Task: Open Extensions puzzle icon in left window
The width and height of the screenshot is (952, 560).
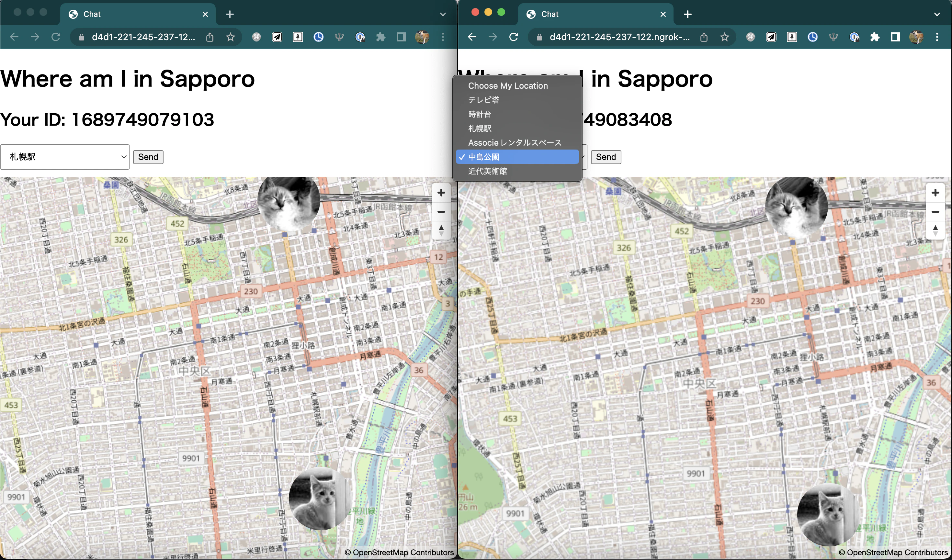Action: click(380, 37)
